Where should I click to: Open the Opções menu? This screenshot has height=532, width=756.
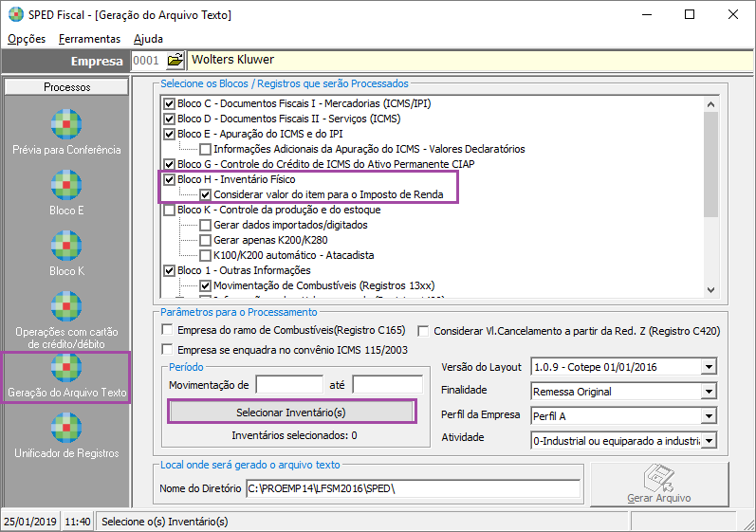click(27, 39)
